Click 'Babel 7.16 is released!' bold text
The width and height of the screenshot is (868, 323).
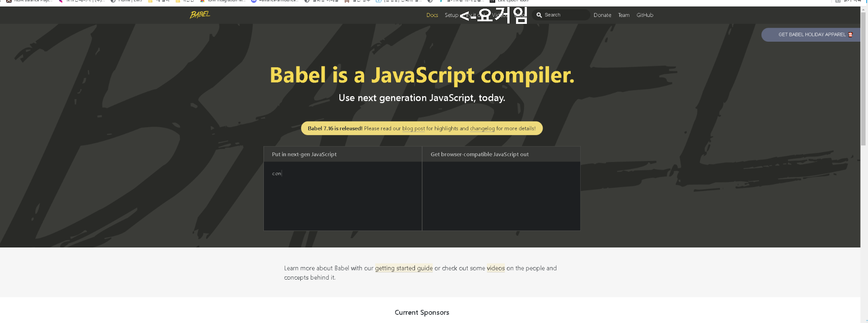click(x=335, y=129)
